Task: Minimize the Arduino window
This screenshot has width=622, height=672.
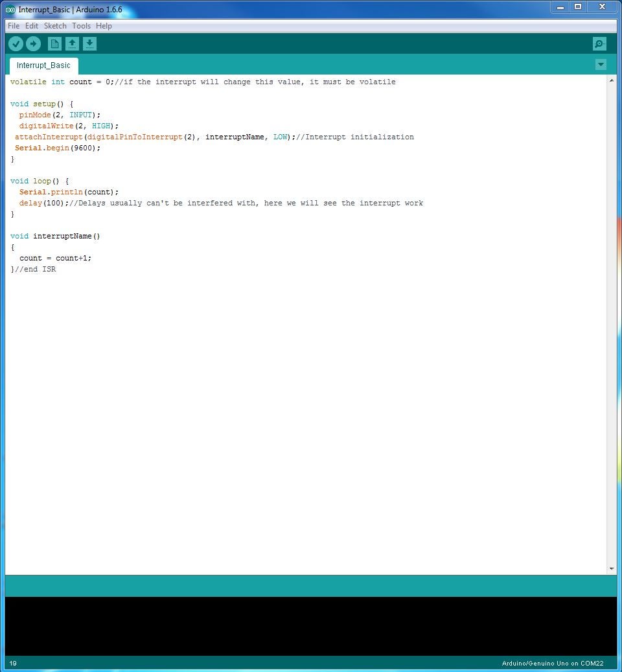Action: point(560,7)
